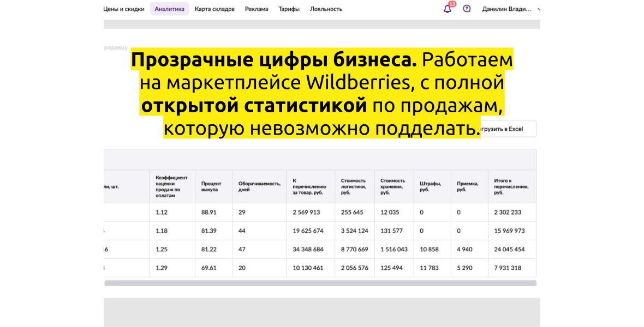The width and height of the screenshot is (644, 327).
Task: Open the Тарифы menu item
Action: click(289, 9)
